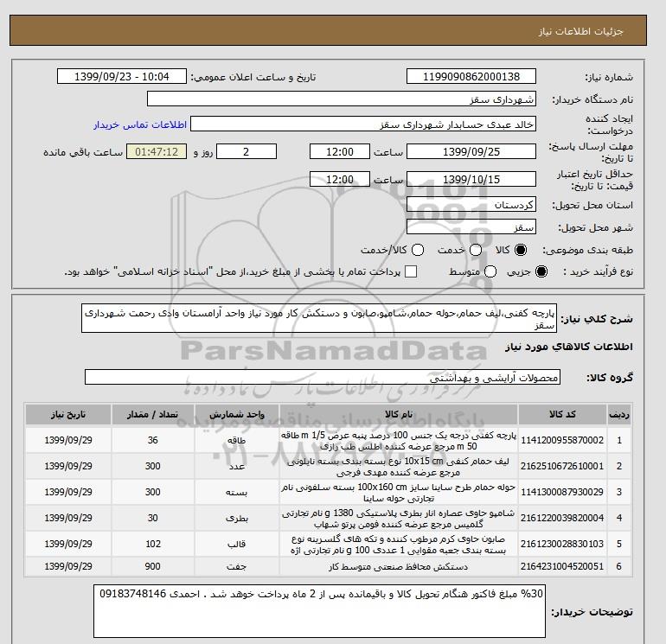666x644 pixels.
Task: Click unit جفت in row 6
Action: tap(237, 567)
